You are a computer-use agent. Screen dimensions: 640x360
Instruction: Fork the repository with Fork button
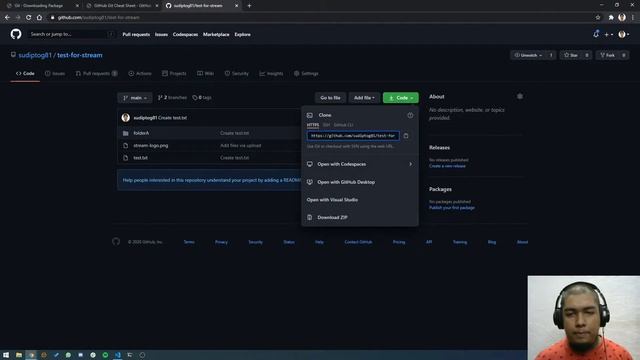607,55
